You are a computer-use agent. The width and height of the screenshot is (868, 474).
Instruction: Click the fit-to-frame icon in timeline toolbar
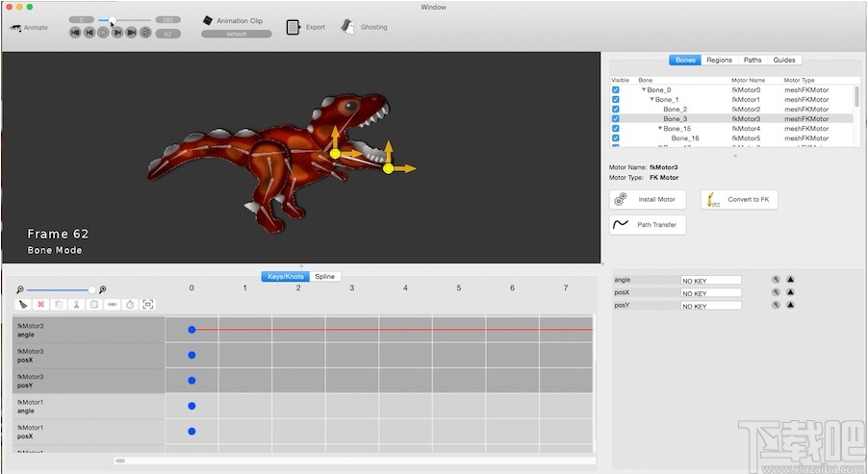click(148, 305)
